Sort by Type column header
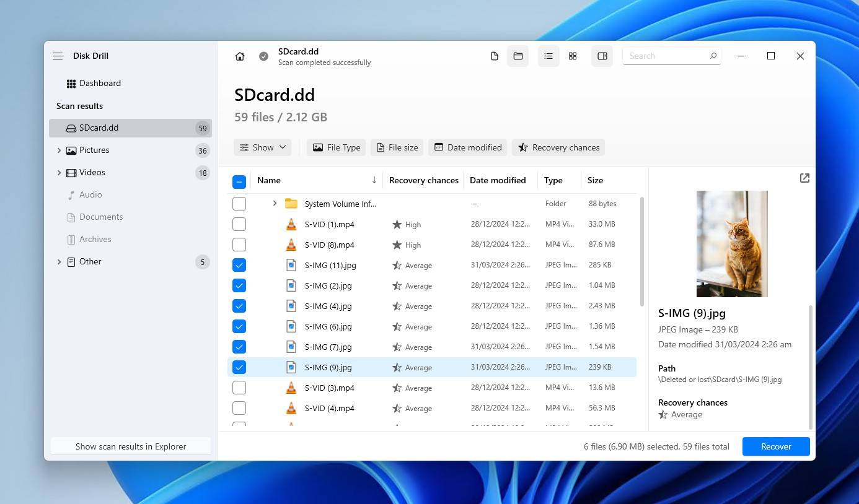This screenshot has width=859, height=504. [553, 180]
